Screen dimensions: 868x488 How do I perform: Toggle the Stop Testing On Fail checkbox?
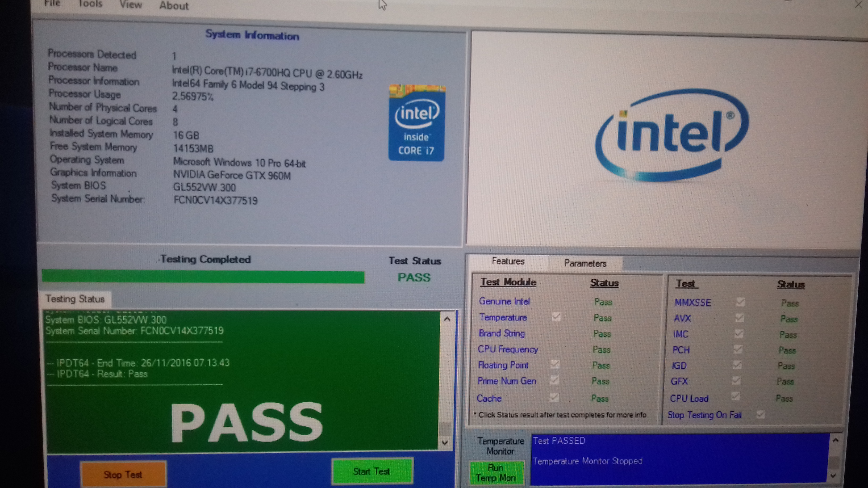(761, 415)
